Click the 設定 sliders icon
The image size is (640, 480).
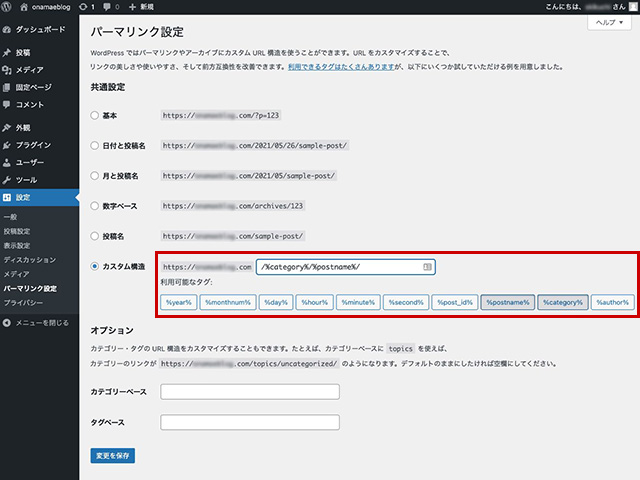7,198
